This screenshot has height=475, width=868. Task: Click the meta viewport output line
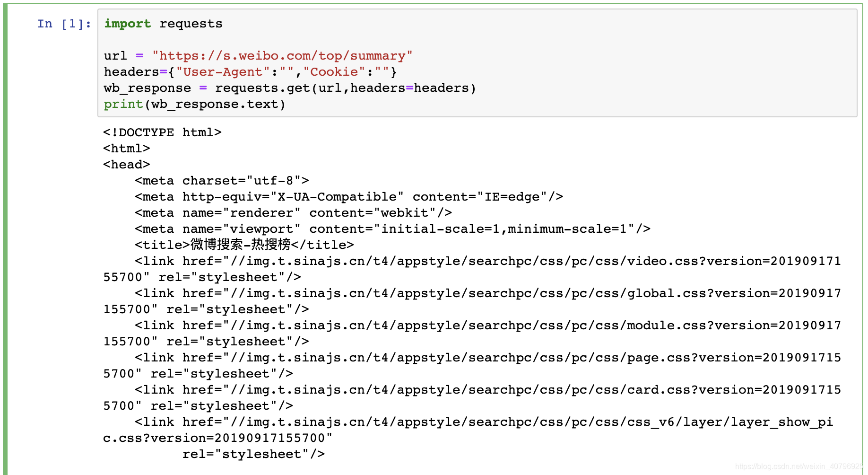coord(392,229)
